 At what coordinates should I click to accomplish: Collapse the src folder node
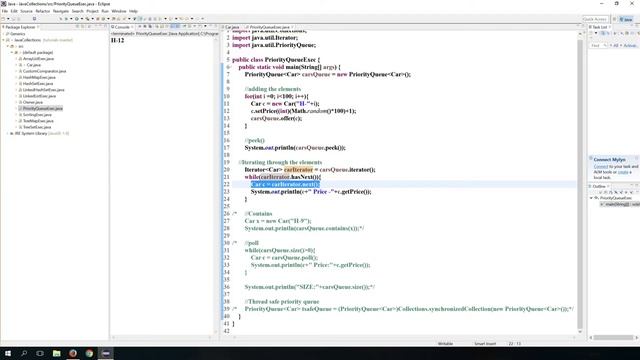(7, 46)
